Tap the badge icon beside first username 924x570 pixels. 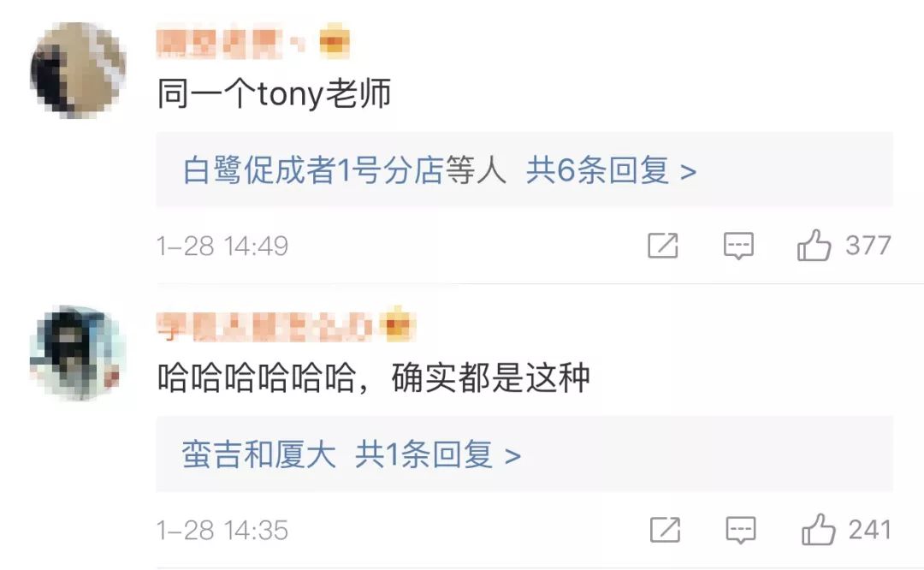click(x=335, y=41)
